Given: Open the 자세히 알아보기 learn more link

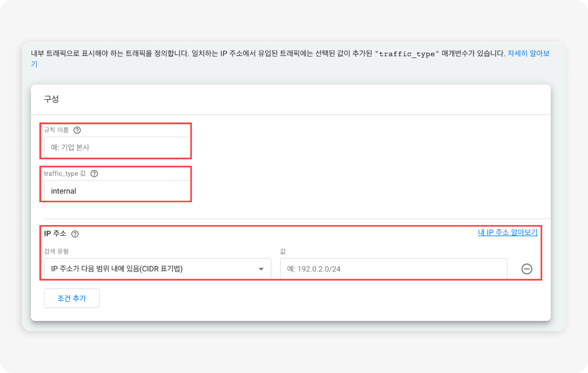Looking at the screenshot, I should [x=528, y=53].
